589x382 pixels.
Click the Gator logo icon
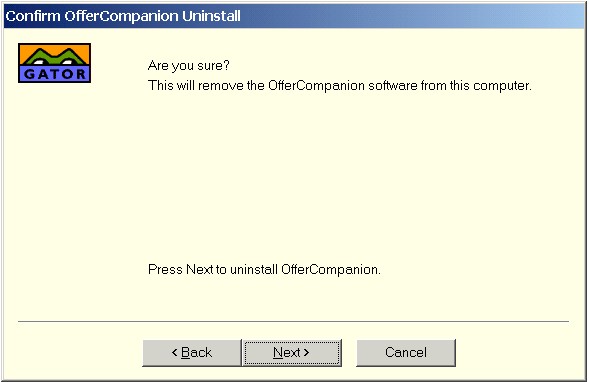[54, 63]
